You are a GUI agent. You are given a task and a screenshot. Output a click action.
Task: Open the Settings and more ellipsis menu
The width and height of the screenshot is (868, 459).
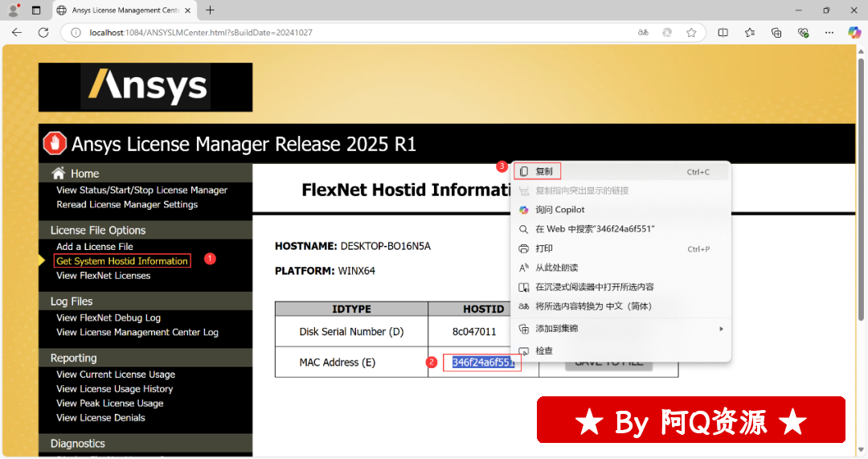(829, 33)
